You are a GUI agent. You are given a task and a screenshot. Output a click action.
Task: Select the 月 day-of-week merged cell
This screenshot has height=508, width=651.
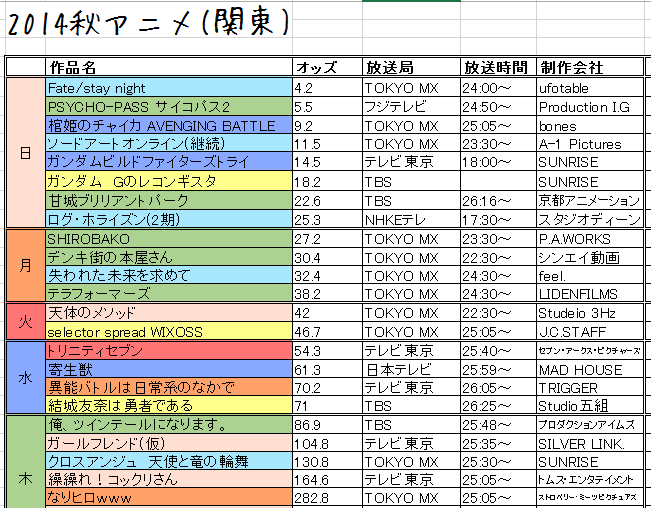(x=26, y=265)
